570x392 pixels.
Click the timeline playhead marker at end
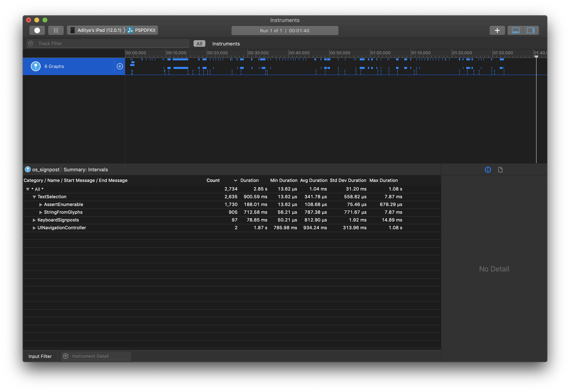point(536,57)
